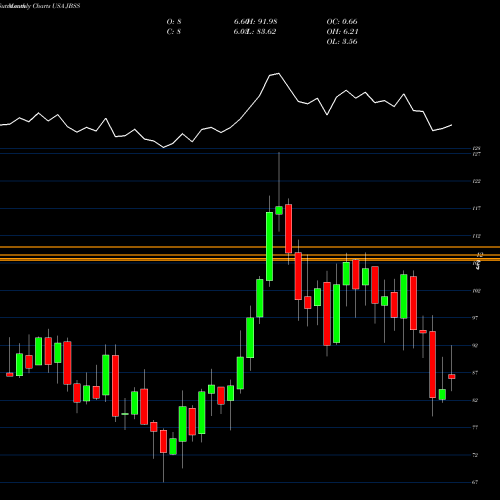This screenshot has height=500, width=500.
Task: Click the 117 price axis label
Action: 477,208
